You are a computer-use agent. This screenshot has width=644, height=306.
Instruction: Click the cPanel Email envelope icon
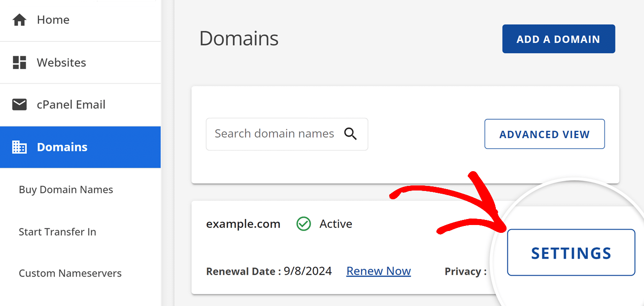(19, 105)
